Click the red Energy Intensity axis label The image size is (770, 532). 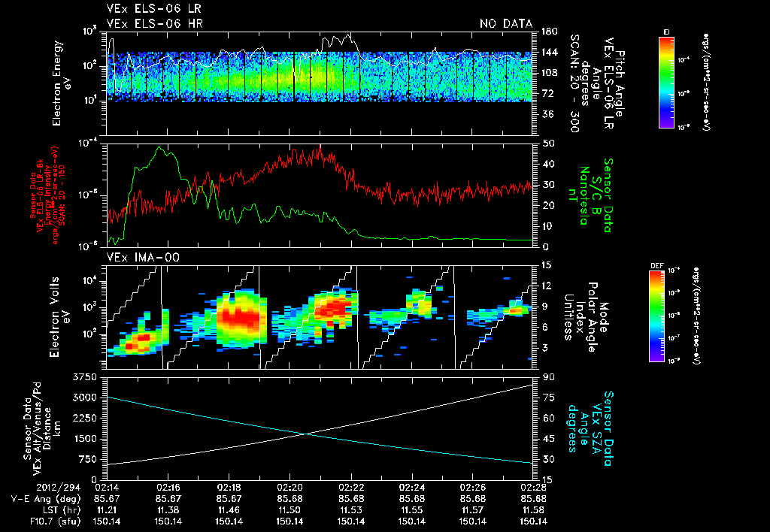point(47,195)
